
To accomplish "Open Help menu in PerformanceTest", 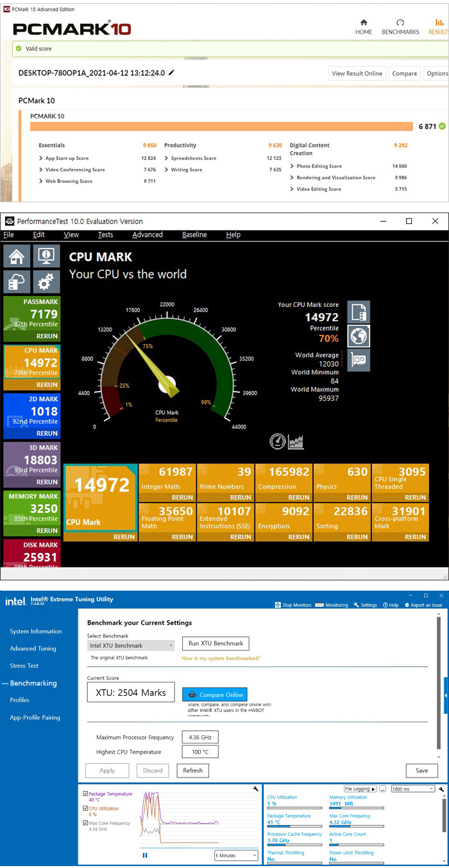I will point(233,235).
